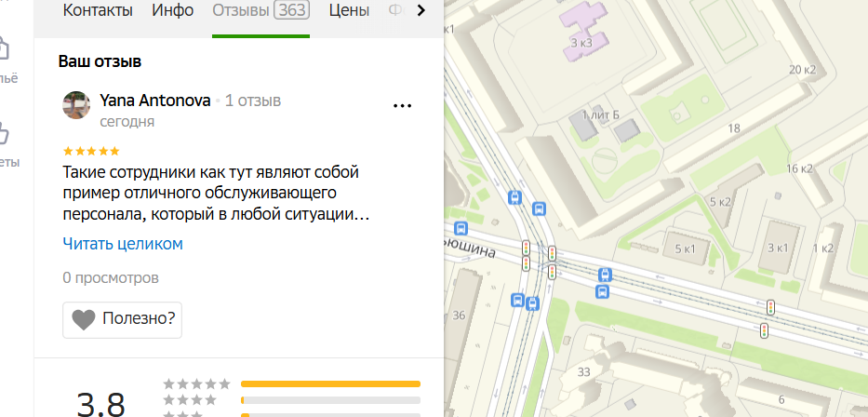Screen dimensions: 868x417
Task: Click the 5 к2 building label
Action: (720, 202)
